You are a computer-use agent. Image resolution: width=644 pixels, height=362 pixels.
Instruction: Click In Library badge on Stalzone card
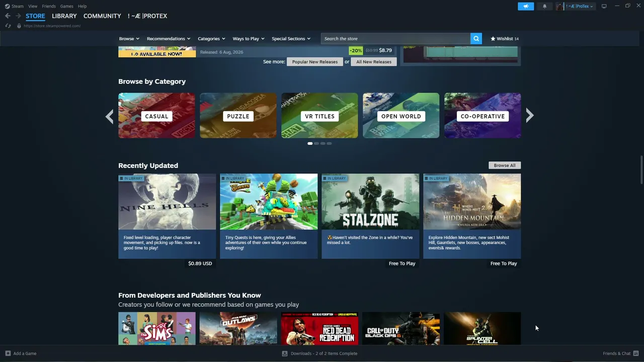(334, 178)
